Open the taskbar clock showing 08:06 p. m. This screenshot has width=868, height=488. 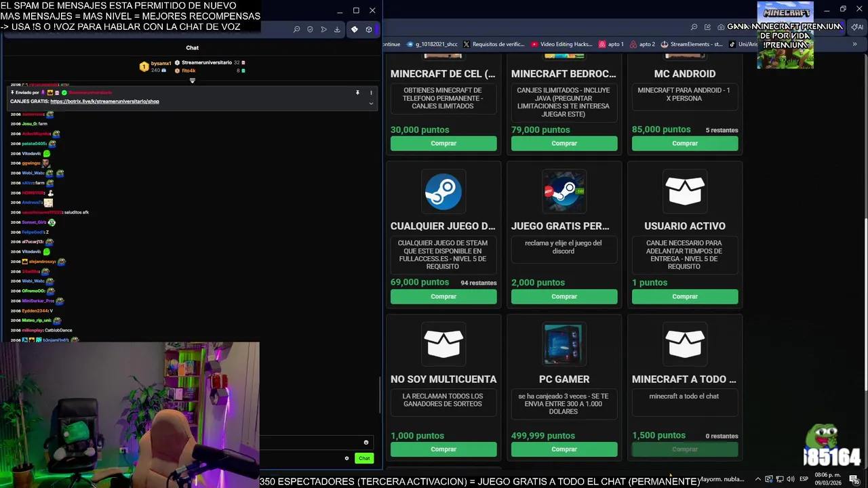pyautogui.click(x=827, y=479)
